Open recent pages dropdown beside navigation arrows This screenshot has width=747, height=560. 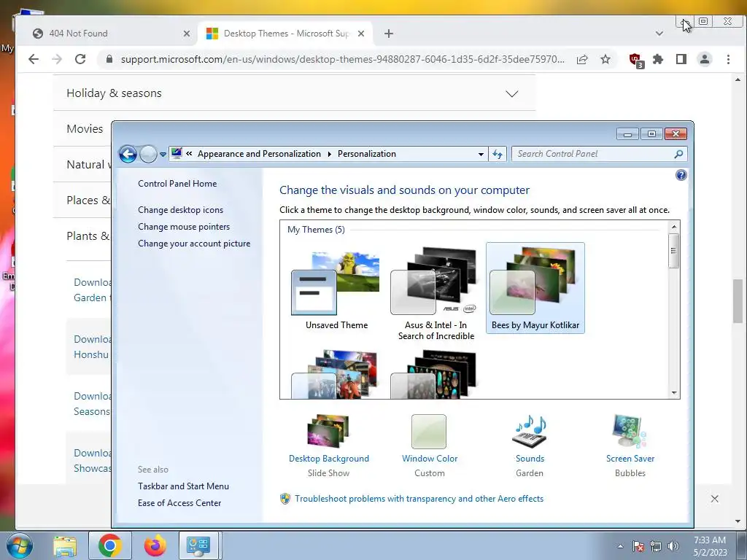tap(163, 155)
